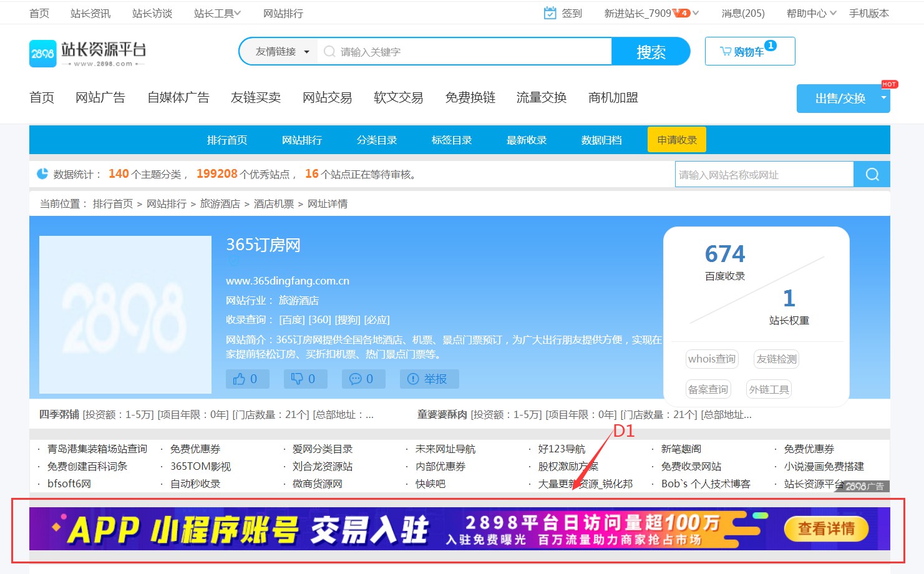Select 软文交易 navigation item

(x=399, y=97)
